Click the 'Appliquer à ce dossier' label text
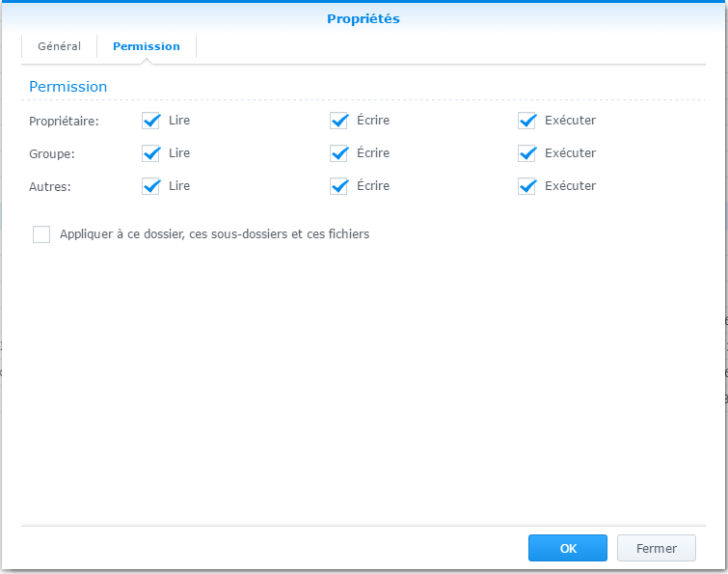Image resolution: width=728 pixels, height=574 pixels. [x=214, y=234]
